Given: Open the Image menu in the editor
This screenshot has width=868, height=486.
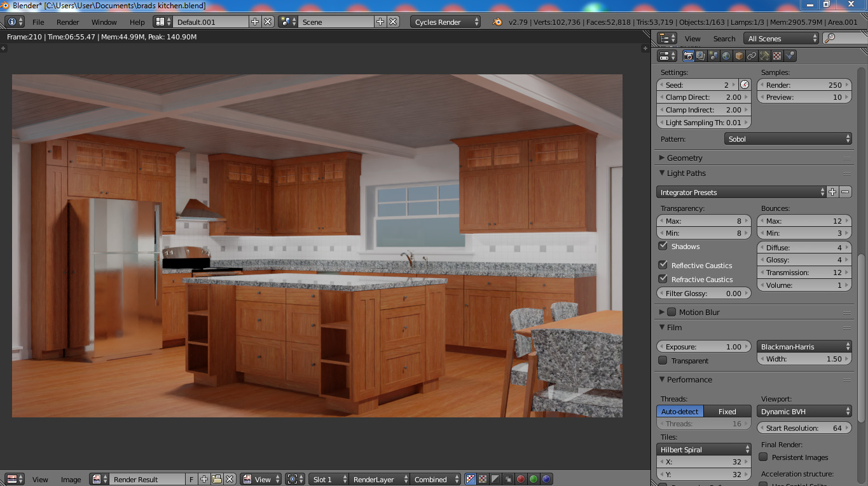Looking at the screenshot, I should pyautogui.click(x=71, y=479).
